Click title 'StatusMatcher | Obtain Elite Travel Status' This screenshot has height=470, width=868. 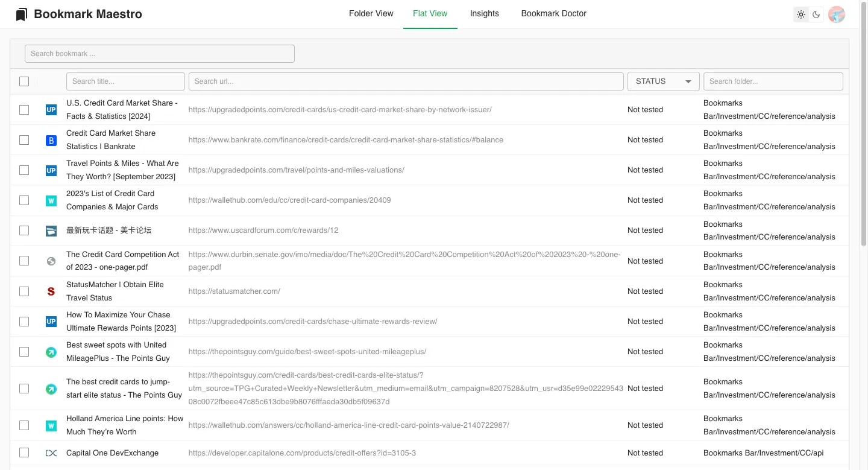coord(115,291)
